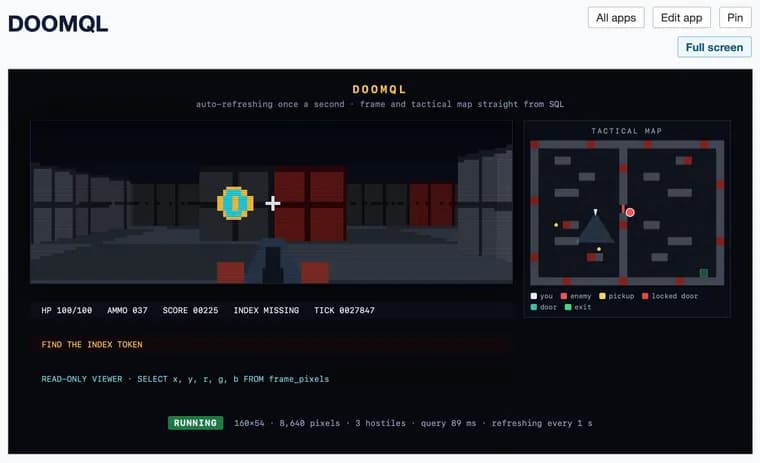
Task: Click the 'query 89 ms' status text
Action: 448,423
